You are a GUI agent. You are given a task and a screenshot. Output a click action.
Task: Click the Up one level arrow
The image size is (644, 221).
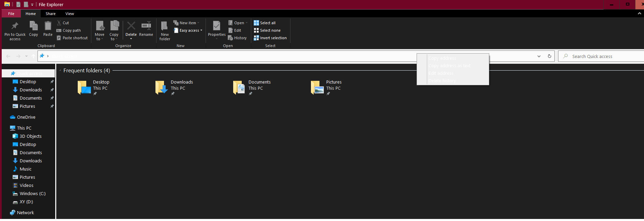[33, 56]
